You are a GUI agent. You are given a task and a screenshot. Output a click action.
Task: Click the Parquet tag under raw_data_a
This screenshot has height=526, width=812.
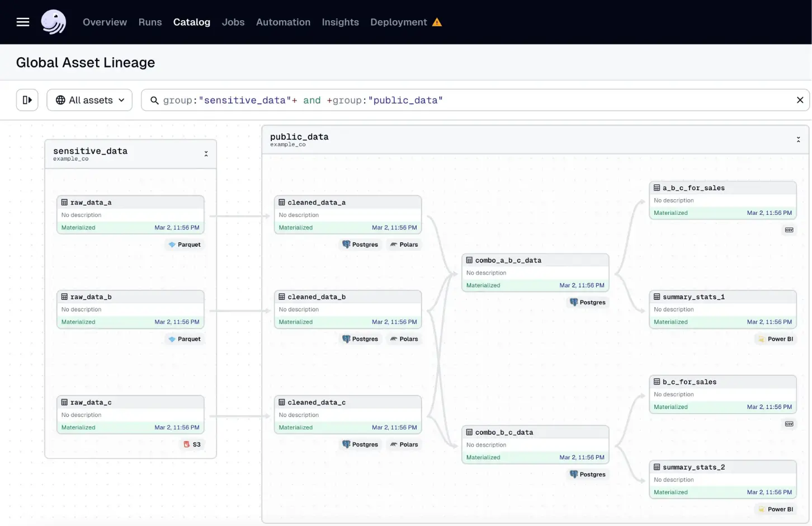[x=185, y=245]
